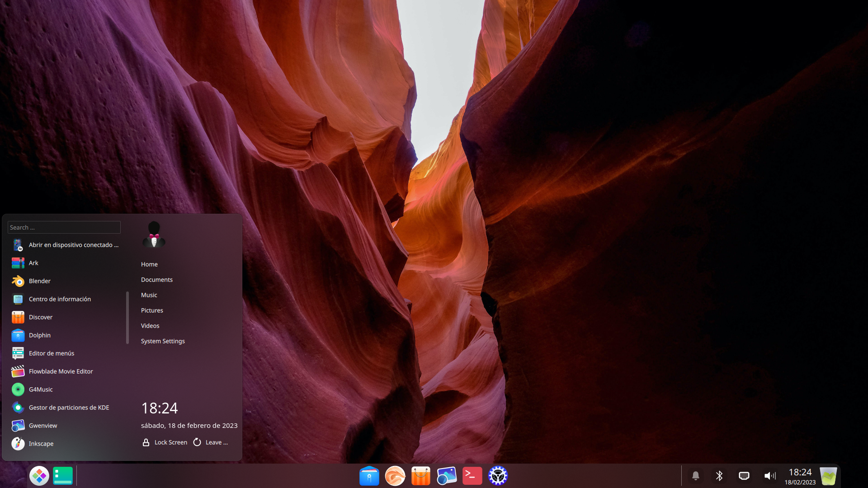
Task: Open the application launcher icon in the panel
Action: pyautogui.click(x=39, y=476)
